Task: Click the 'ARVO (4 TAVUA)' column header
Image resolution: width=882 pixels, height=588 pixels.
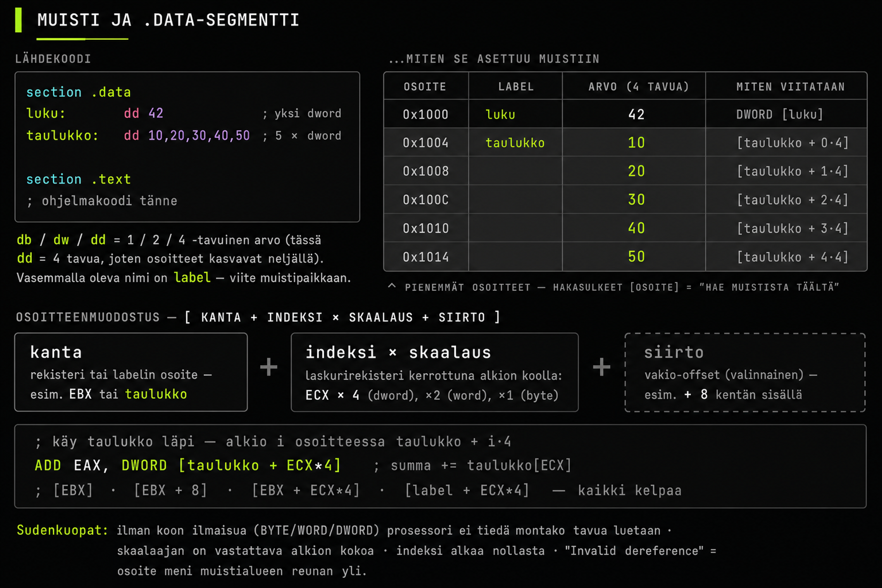Action: point(639,87)
